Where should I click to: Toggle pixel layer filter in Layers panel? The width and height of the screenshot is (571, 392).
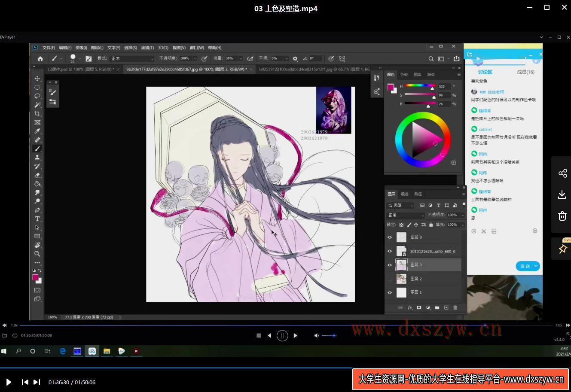[x=422, y=205]
